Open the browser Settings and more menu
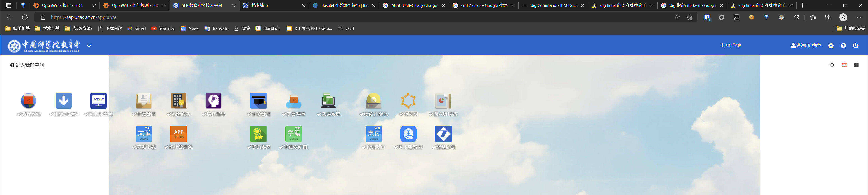The width and height of the screenshot is (868, 195). [859, 17]
